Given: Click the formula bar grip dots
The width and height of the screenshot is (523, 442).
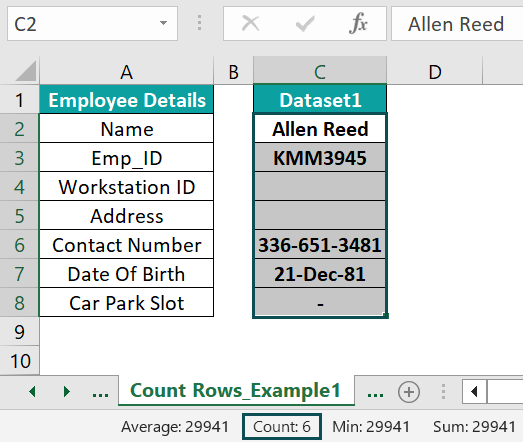Looking at the screenshot, I should click(x=199, y=23).
